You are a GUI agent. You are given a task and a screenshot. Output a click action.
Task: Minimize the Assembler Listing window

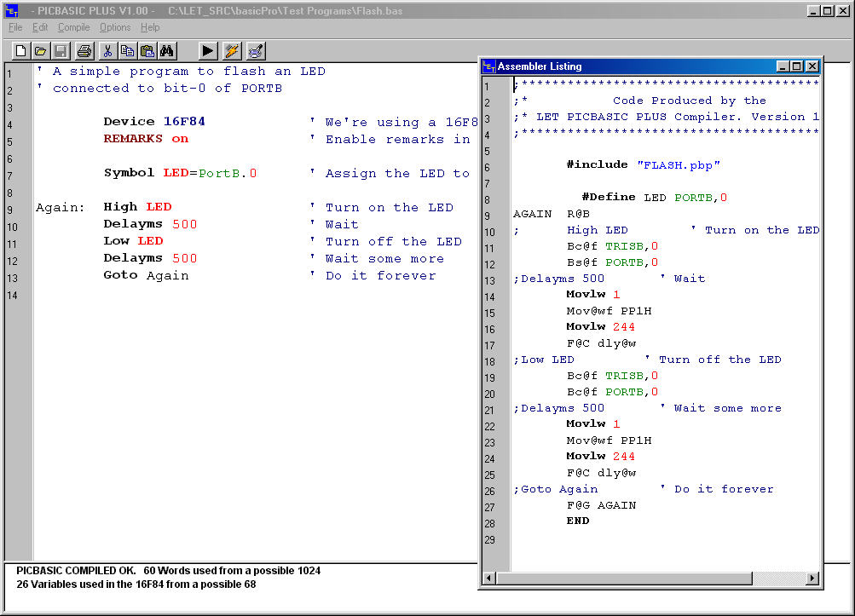point(783,66)
